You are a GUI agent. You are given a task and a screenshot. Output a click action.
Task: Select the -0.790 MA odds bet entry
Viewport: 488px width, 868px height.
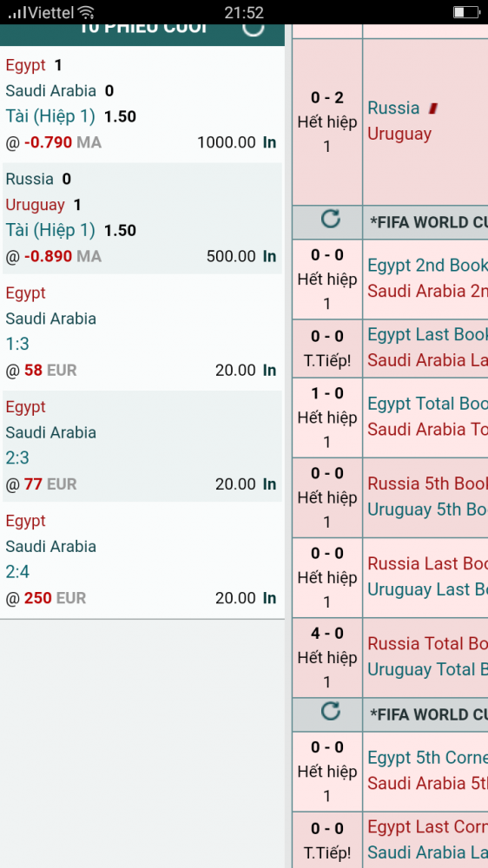(x=142, y=104)
